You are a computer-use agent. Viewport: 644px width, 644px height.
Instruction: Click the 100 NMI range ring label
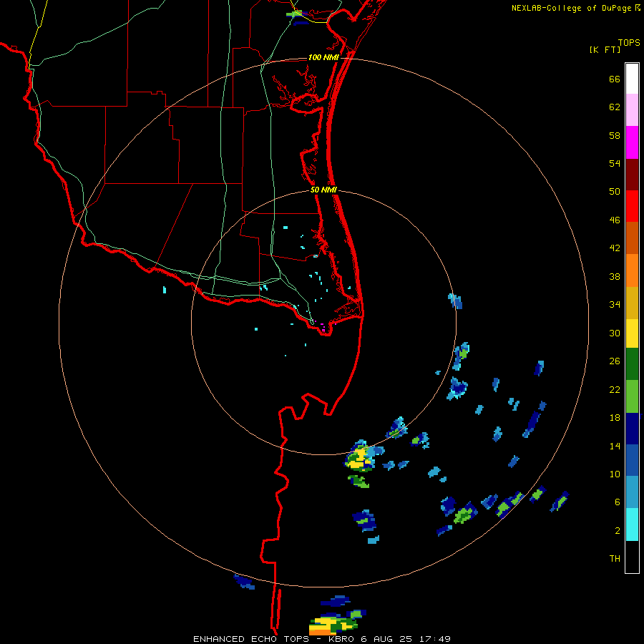point(323,57)
